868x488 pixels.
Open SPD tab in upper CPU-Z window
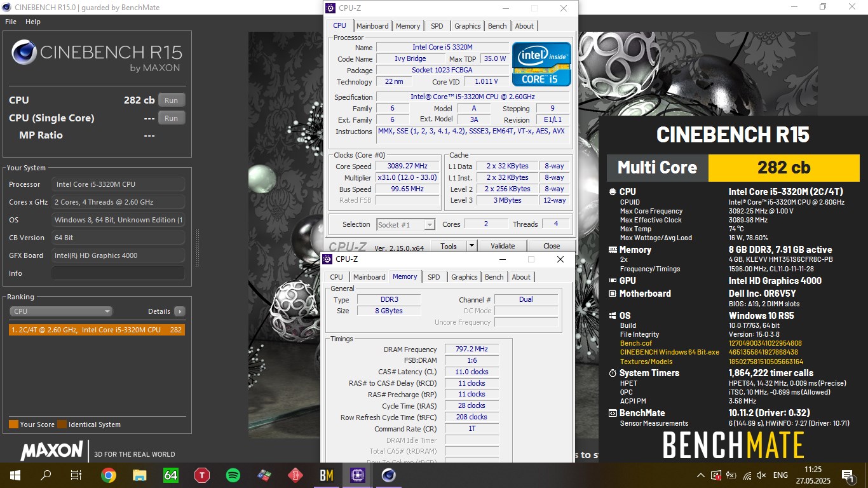click(x=437, y=26)
